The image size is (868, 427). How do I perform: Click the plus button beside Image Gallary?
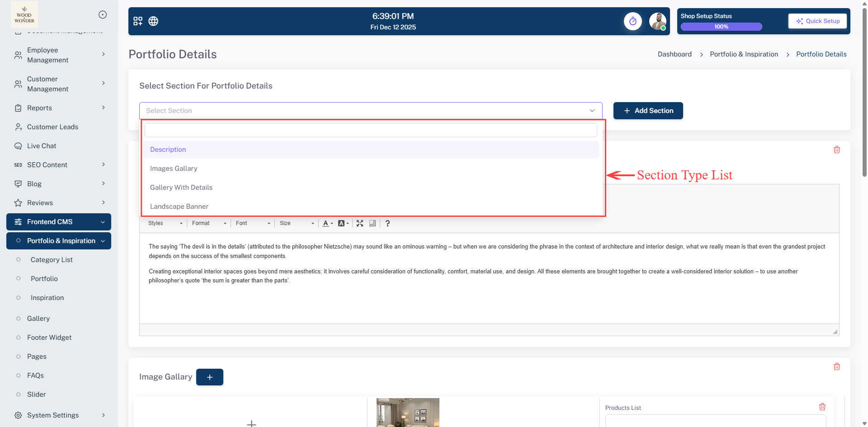coord(210,377)
